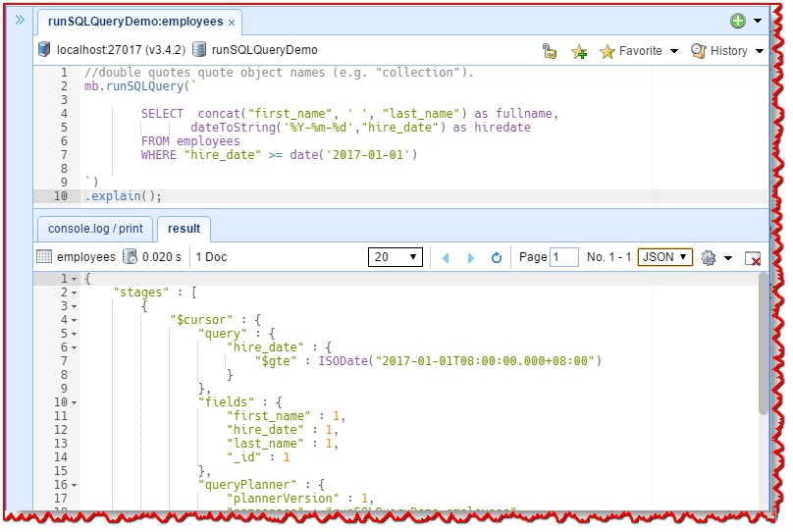Add to favorites with star plus icon
This screenshot has width=793, height=532.
[579, 51]
